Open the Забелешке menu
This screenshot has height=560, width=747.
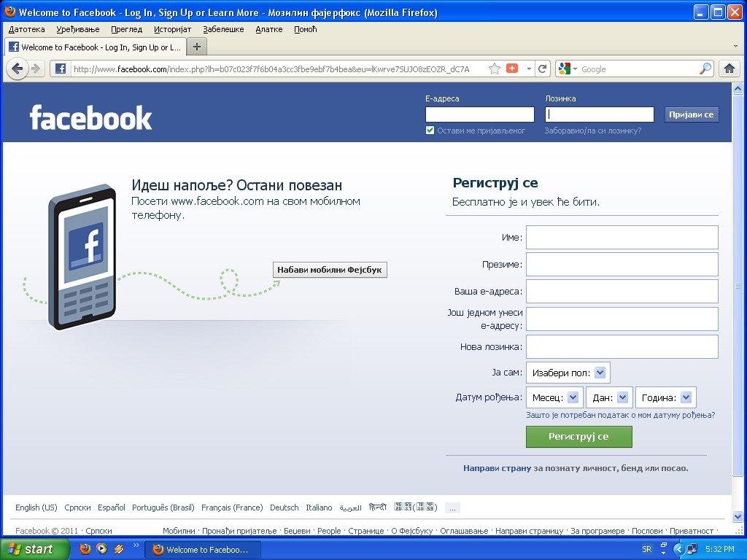point(223,29)
